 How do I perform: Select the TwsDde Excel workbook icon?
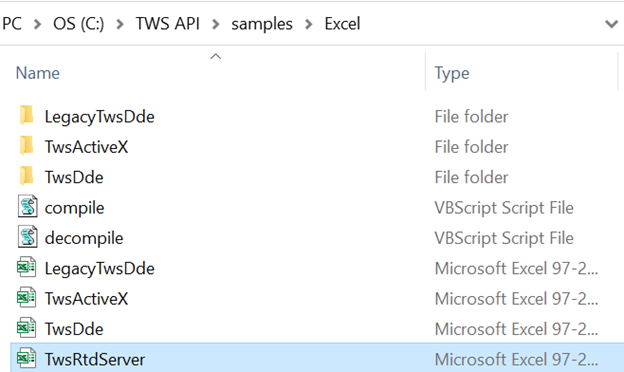coord(27,328)
